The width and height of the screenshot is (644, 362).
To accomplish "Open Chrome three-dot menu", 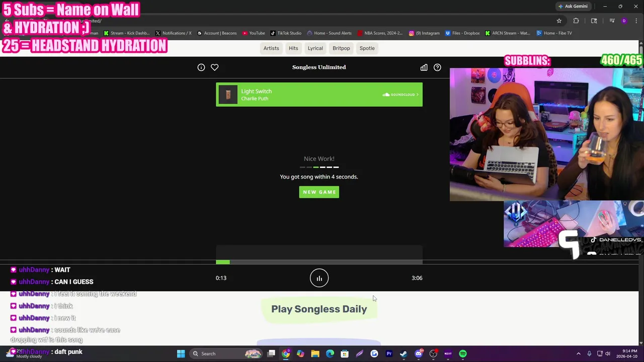I will (636, 21).
